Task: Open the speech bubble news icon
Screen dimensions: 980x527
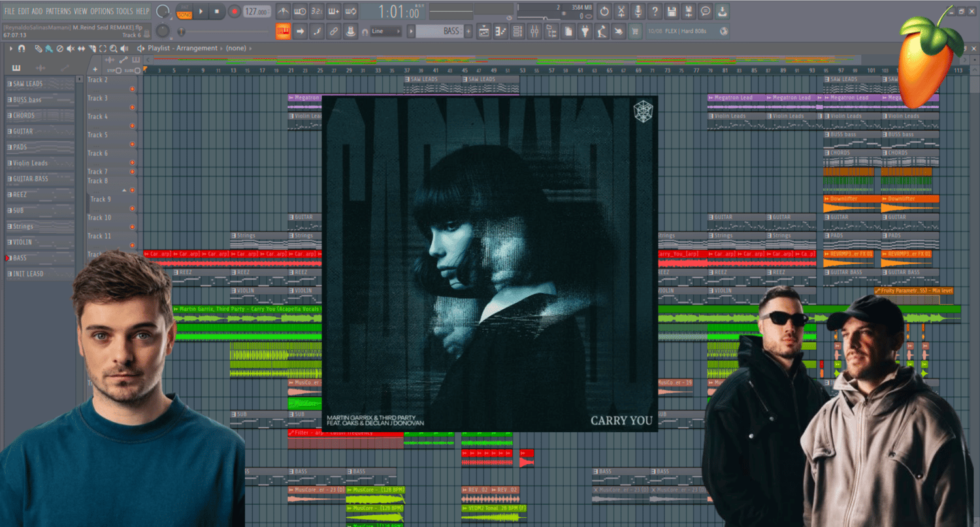Action: click(x=706, y=11)
